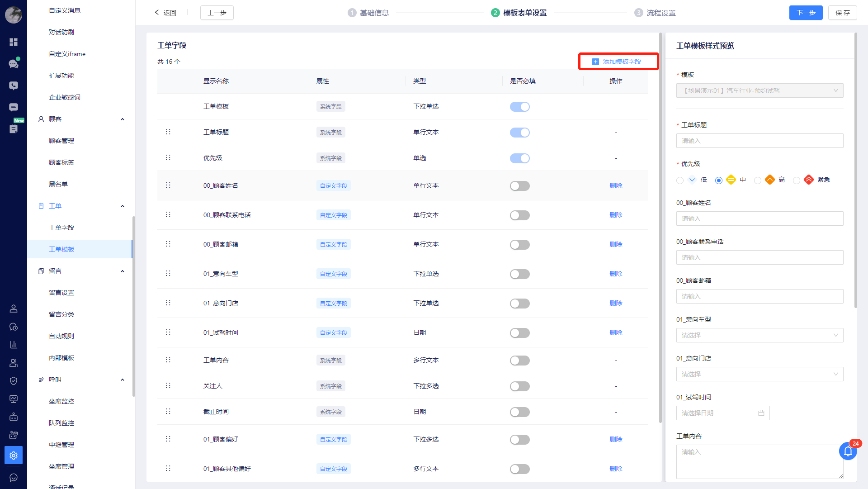Open the shield icon in the left rail
868x489 pixels.
14,381
